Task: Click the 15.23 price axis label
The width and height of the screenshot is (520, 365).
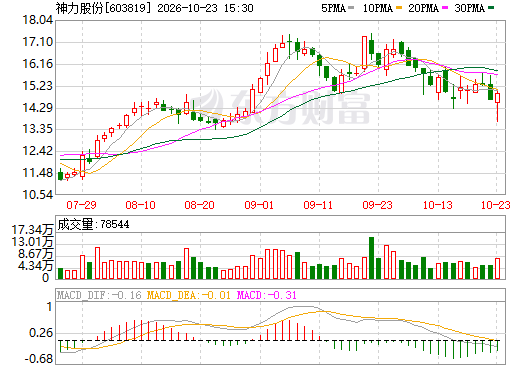Action: [37, 86]
